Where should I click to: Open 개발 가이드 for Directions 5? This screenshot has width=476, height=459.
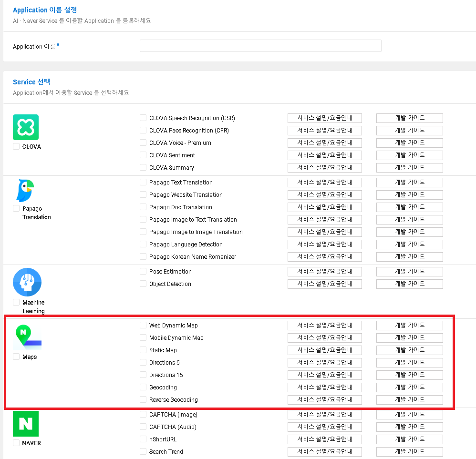(410, 363)
